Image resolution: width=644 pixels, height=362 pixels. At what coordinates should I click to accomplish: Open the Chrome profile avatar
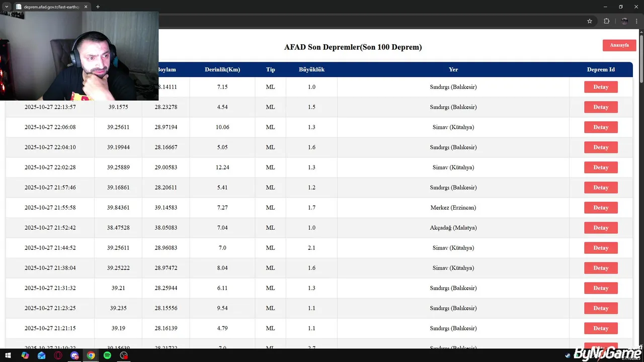click(x=624, y=21)
